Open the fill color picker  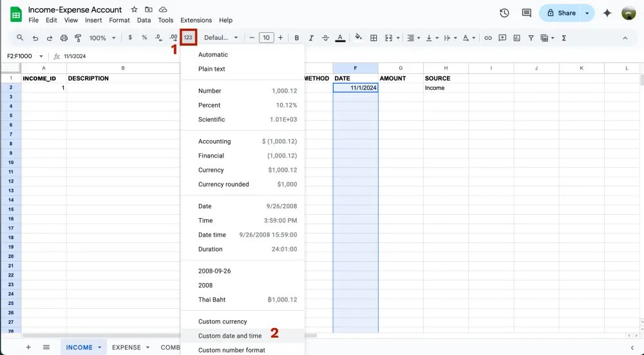coord(359,38)
